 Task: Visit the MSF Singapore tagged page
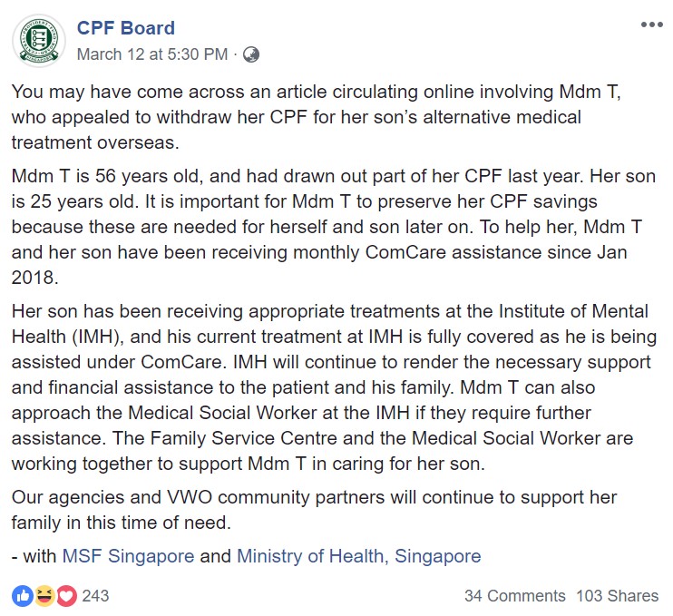click(128, 556)
